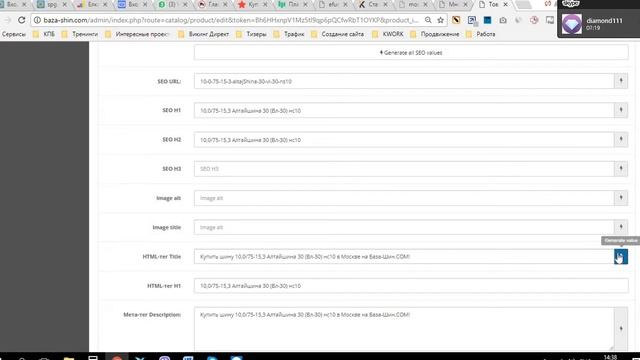640x360 pixels.
Task: Click the diamond111 Skype avatar
Action: point(571,24)
